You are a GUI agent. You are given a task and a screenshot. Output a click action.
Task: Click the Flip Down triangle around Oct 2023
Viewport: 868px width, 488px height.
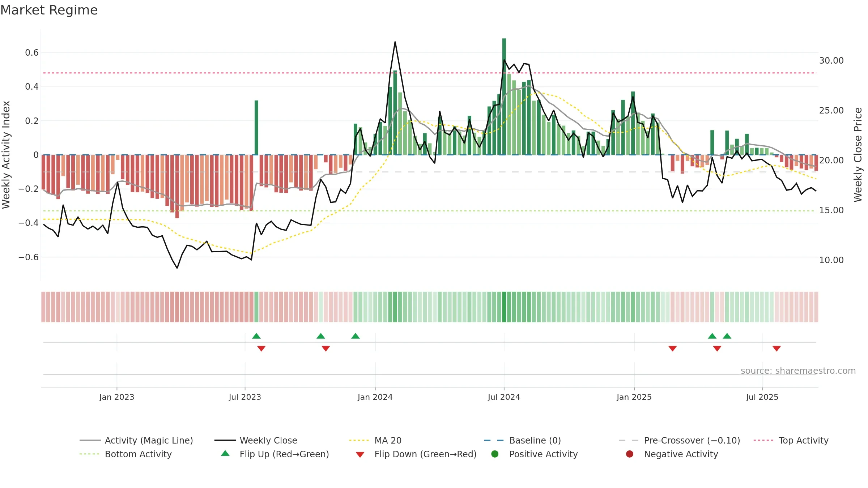(326, 348)
